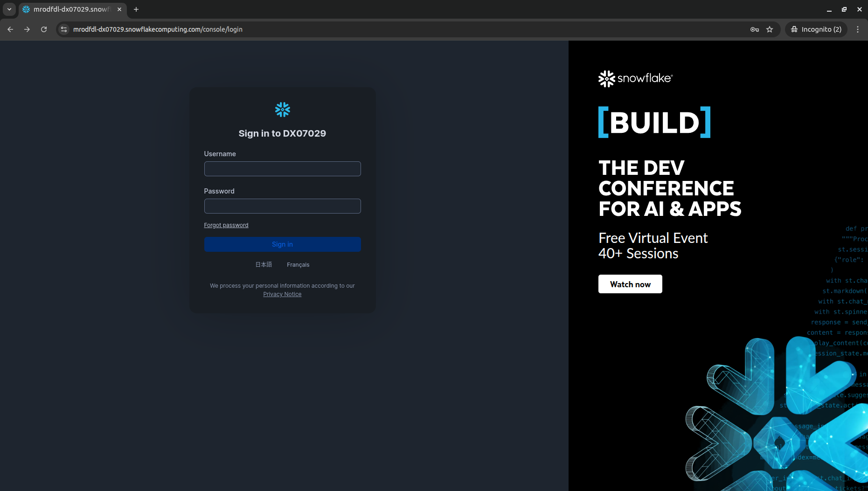The width and height of the screenshot is (868, 491).
Task: Select the mrodfdl-dx07029 browser tab
Action: click(x=72, y=9)
